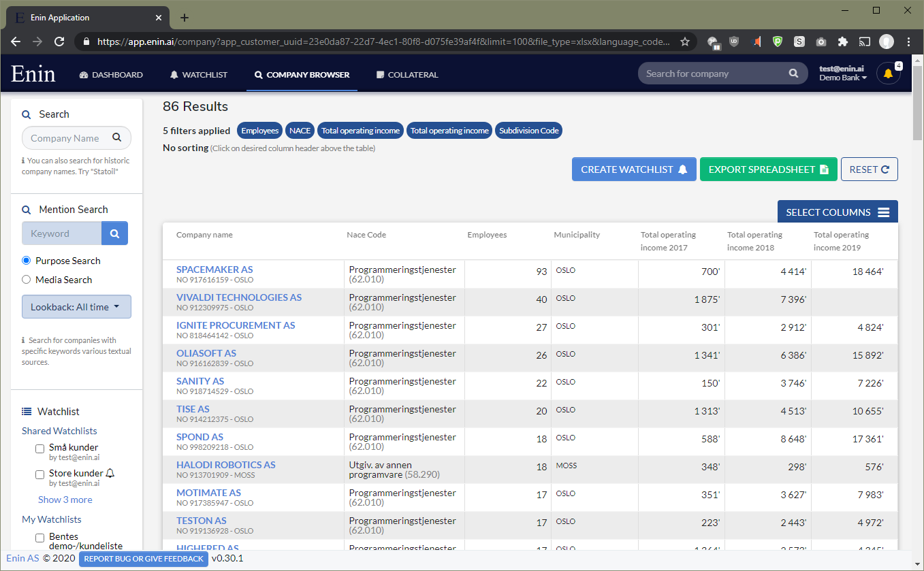Select the Media Search radio button
Image resolution: width=924 pixels, height=571 pixels.
point(27,280)
